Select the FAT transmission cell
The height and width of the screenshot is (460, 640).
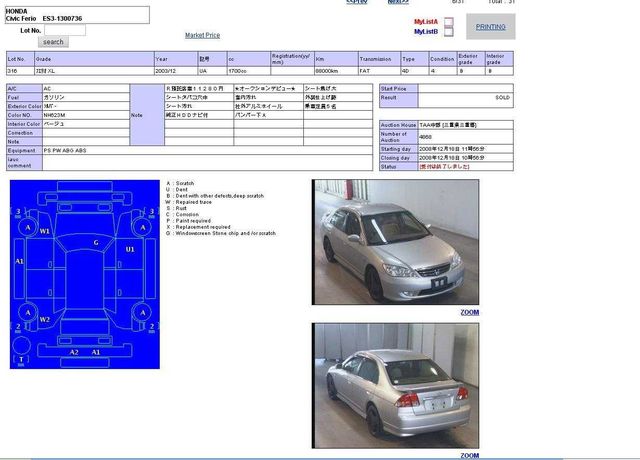coord(380,71)
